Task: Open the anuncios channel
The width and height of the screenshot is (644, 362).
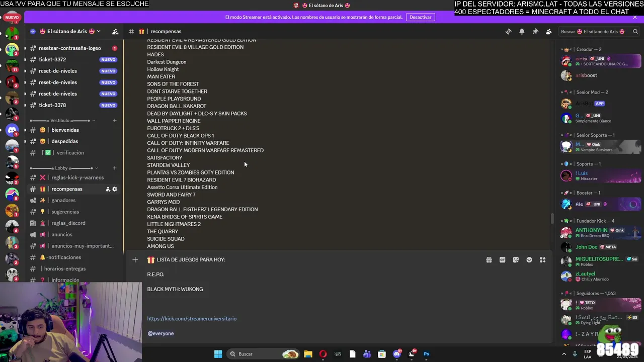Action: 73,234
